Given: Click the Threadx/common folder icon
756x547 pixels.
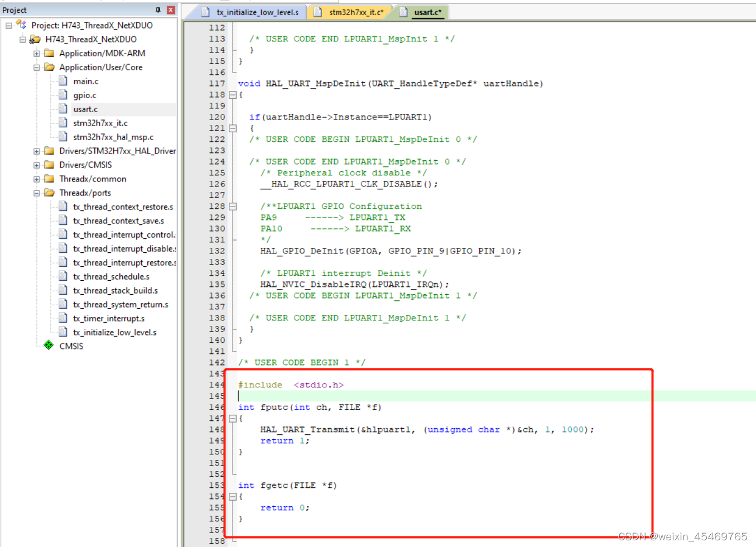Looking at the screenshot, I should click(49, 179).
